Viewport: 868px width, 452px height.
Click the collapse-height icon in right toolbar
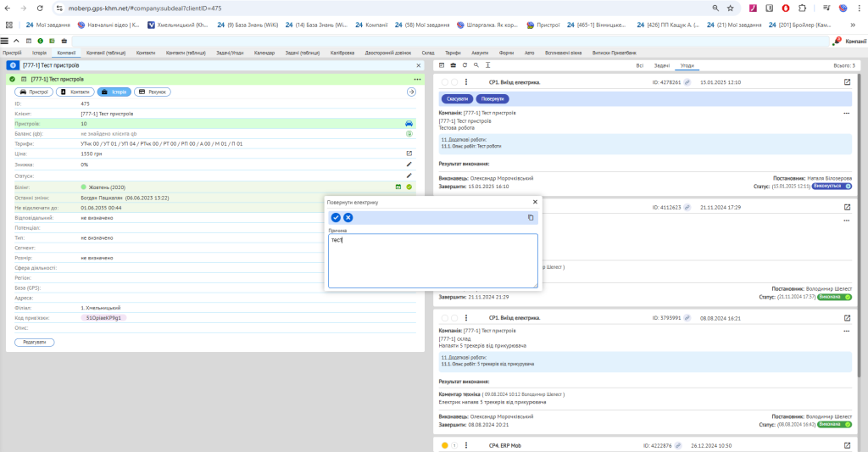487,65
